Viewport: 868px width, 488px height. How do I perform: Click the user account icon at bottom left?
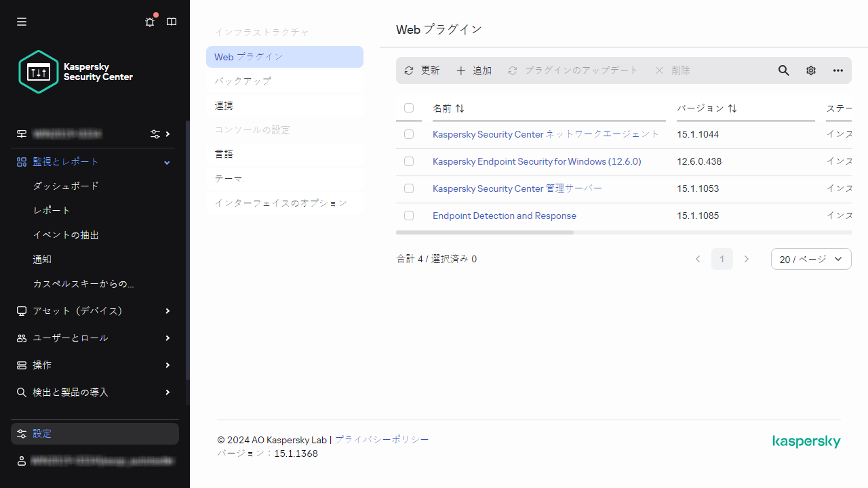click(21, 460)
